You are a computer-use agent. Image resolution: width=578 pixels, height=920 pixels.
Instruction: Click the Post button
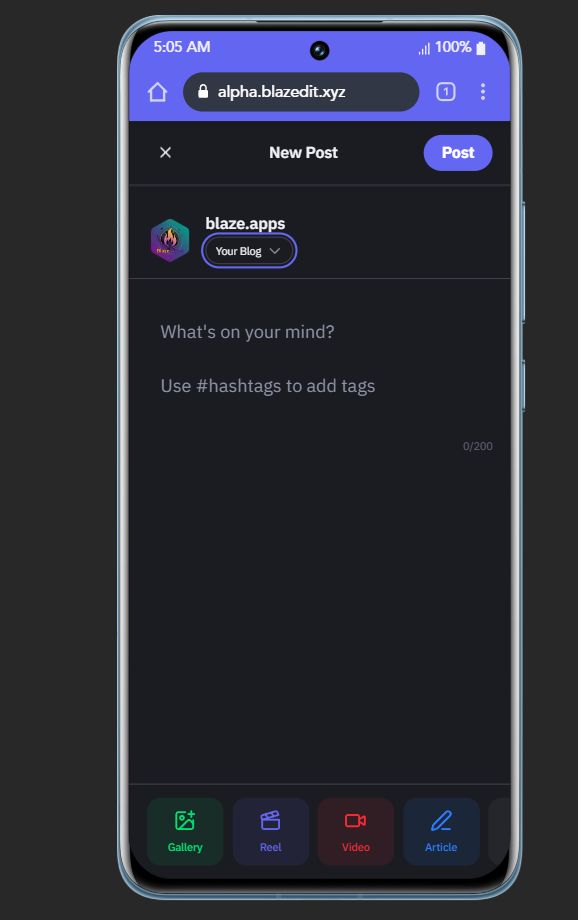(x=458, y=153)
